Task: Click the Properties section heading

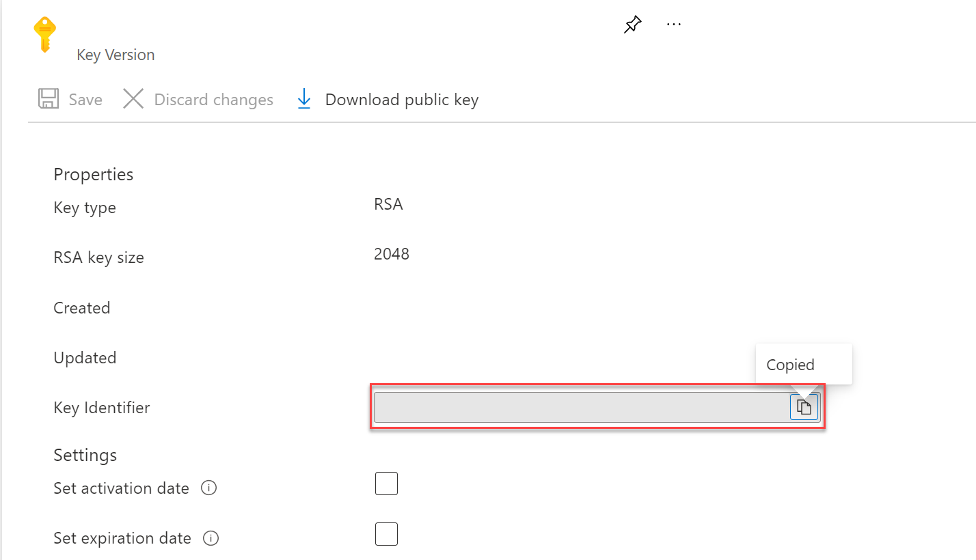Action: (93, 174)
